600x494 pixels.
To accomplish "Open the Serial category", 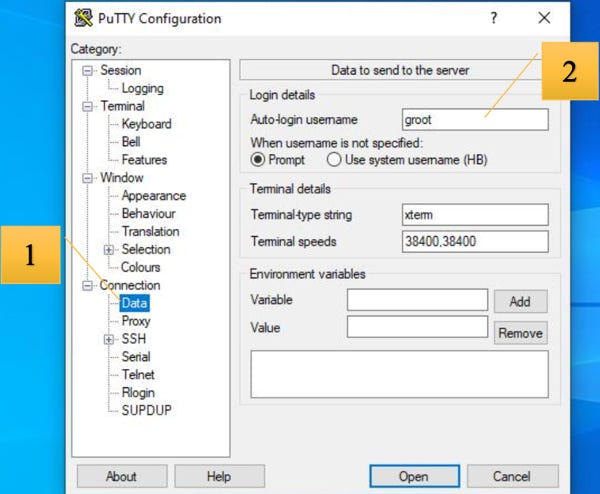I will click(136, 357).
